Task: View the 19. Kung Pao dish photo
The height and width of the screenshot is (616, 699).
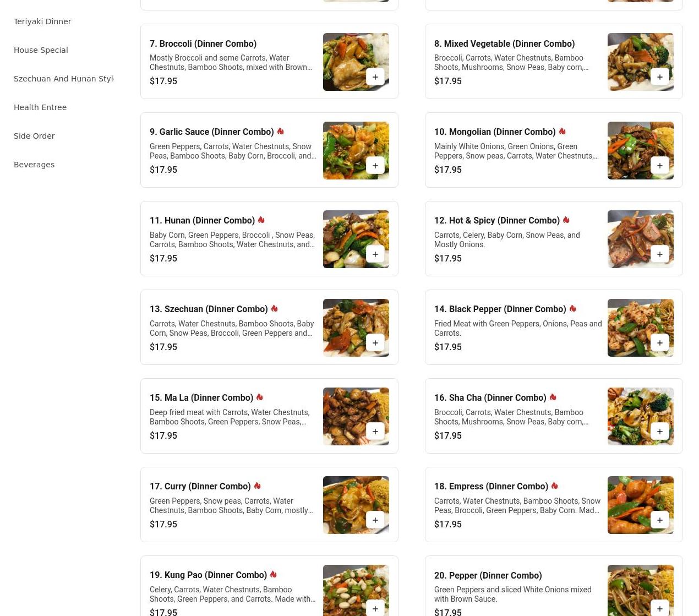Action: pos(356,590)
